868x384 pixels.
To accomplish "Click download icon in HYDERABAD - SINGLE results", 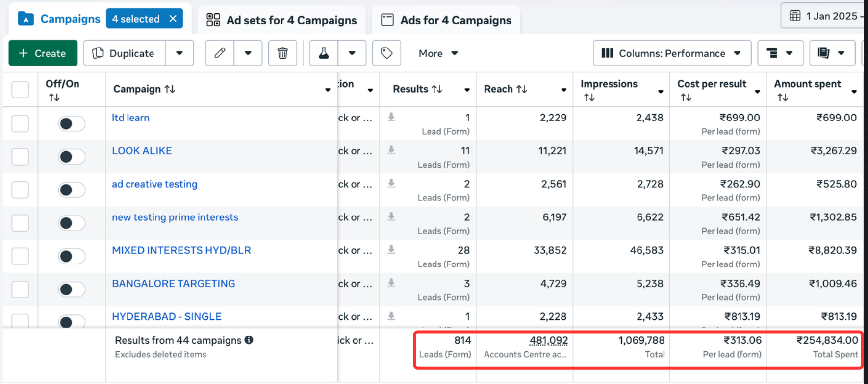I will [391, 316].
